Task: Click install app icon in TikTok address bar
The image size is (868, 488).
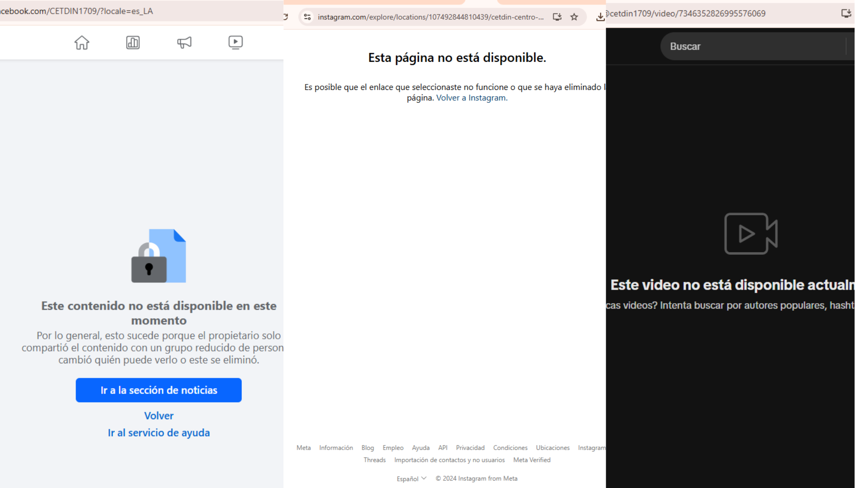Action: [846, 14]
